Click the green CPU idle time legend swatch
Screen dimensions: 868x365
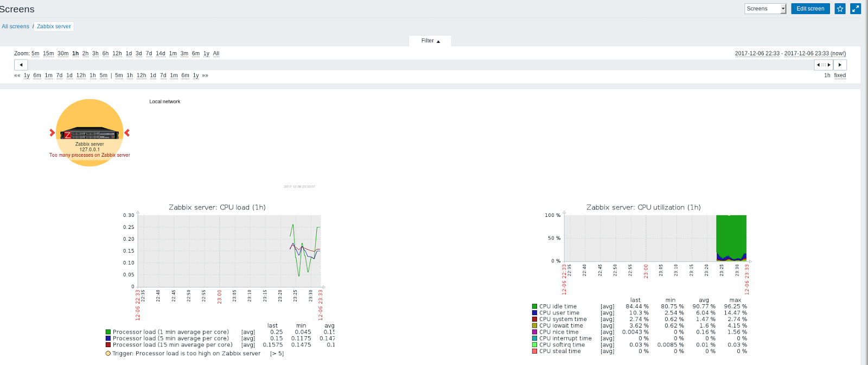coord(534,306)
